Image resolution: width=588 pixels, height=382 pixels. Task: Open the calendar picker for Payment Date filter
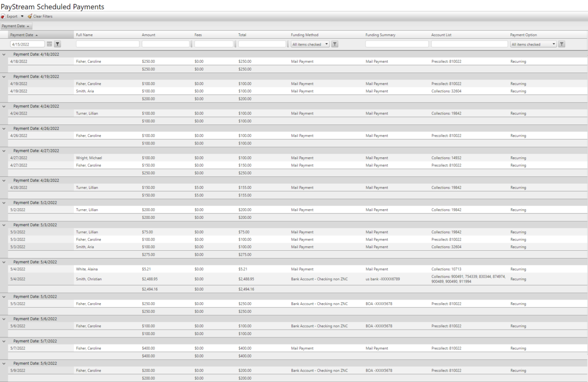[x=49, y=44]
